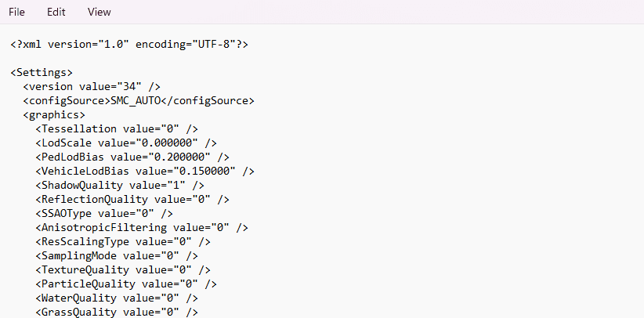Viewport: 644px width, 318px height.
Task: Click the SamplingMode value line
Action: point(116,256)
